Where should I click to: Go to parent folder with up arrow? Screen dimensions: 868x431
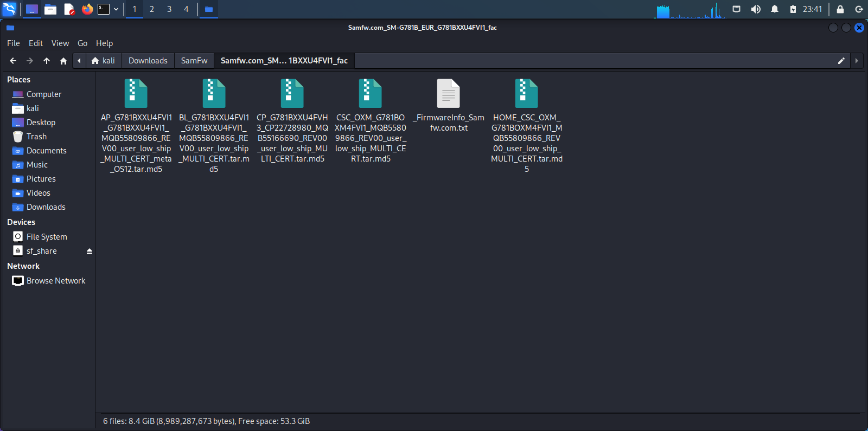pos(47,61)
